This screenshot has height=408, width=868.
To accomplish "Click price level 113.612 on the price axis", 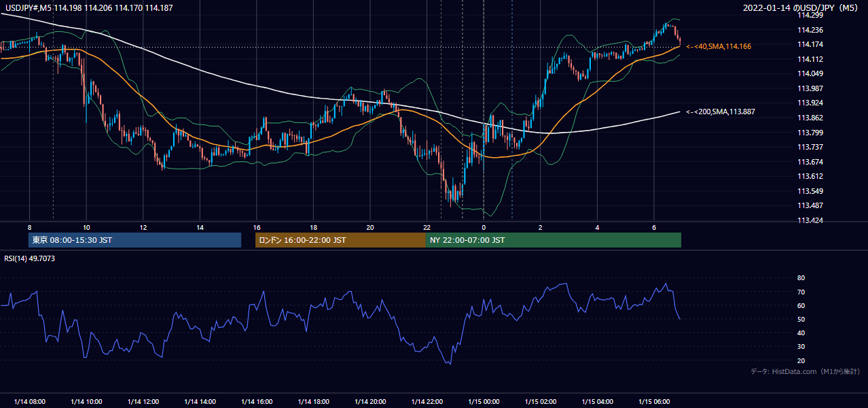I will pos(811,176).
